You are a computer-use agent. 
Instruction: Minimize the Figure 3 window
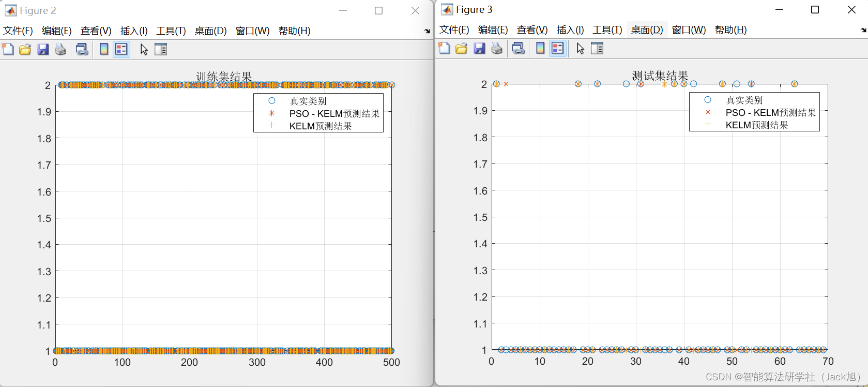tap(779, 9)
